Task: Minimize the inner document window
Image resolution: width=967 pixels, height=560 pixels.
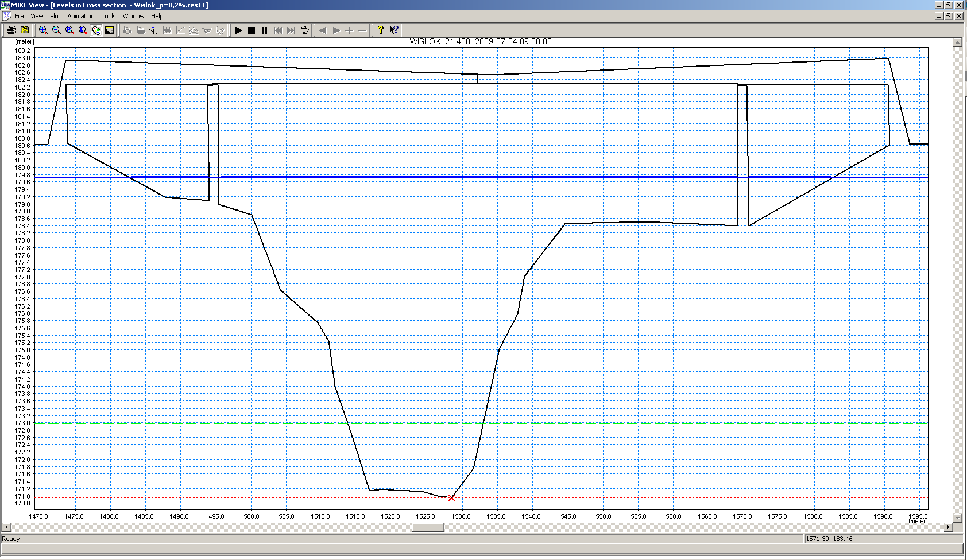Action: point(939,16)
